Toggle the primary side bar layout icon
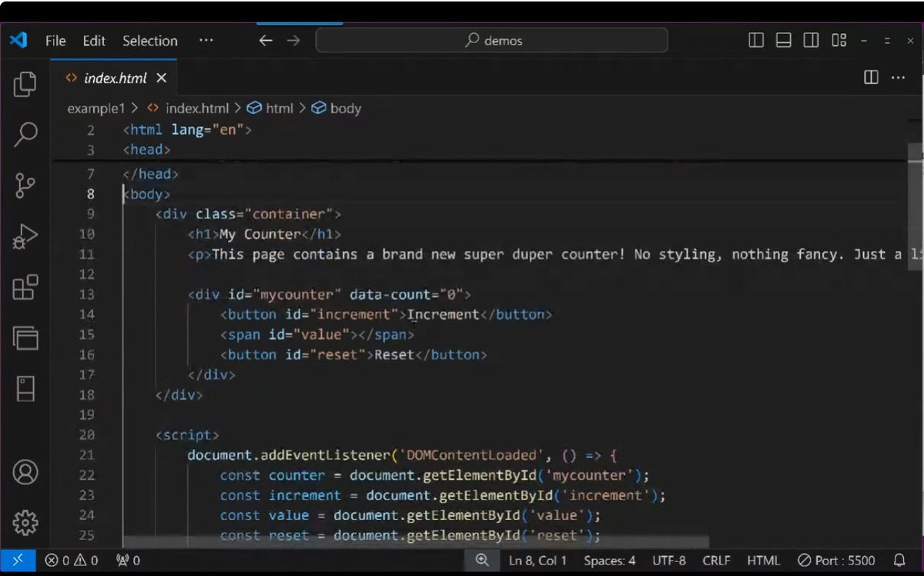The image size is (924, 576). [x=756, y=41]
